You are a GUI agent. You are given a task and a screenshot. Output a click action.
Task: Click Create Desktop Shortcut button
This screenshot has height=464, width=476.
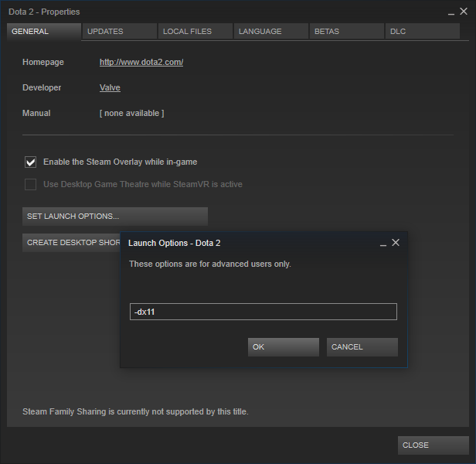[71, 243]
